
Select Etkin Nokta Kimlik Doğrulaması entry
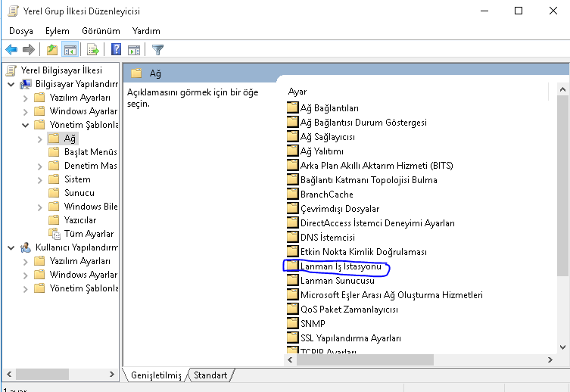(x=363, y=252)
